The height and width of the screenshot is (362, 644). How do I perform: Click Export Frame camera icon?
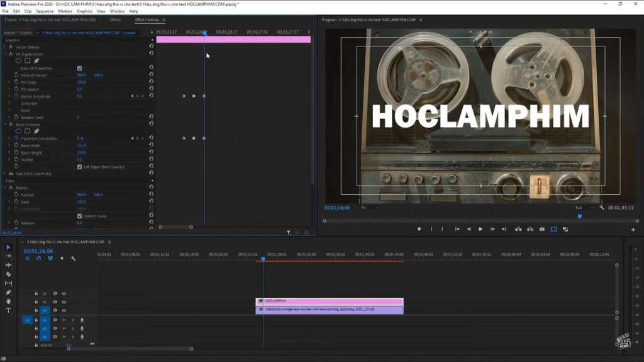click(542, 229)
